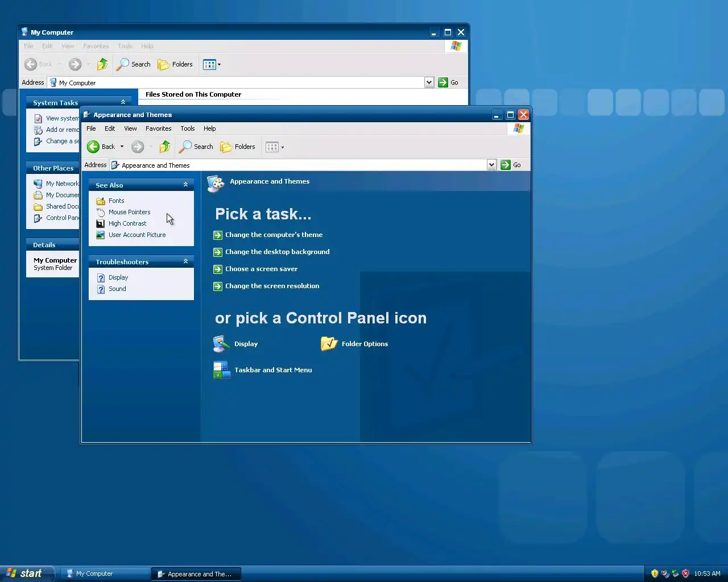728x582 pixels.
Task: Open address dropdown in My Computer window
Action: click(429, 82)
